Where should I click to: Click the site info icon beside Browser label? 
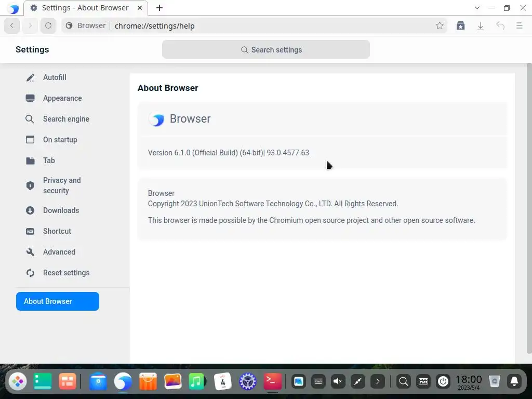(x=69, y=26)
